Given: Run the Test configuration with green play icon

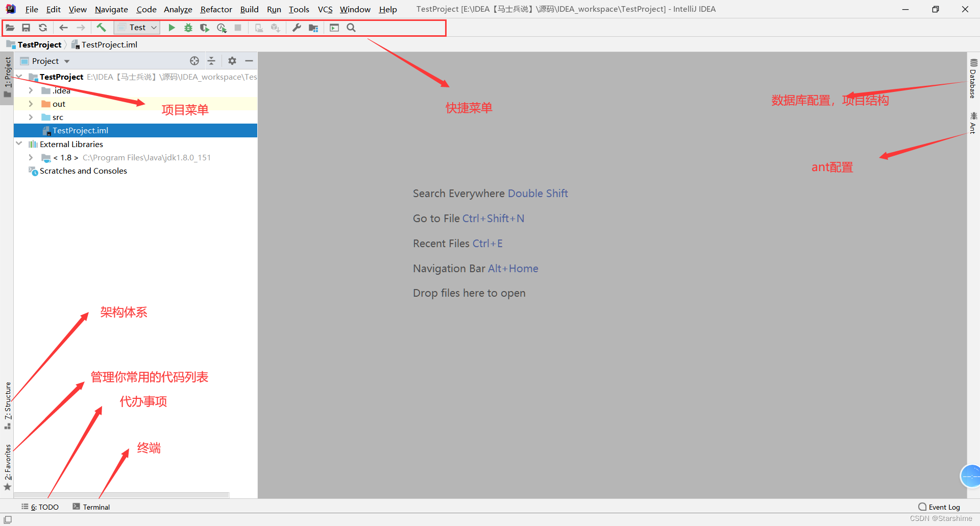Looking at the screenshot, I should click(x=171, y=28).
